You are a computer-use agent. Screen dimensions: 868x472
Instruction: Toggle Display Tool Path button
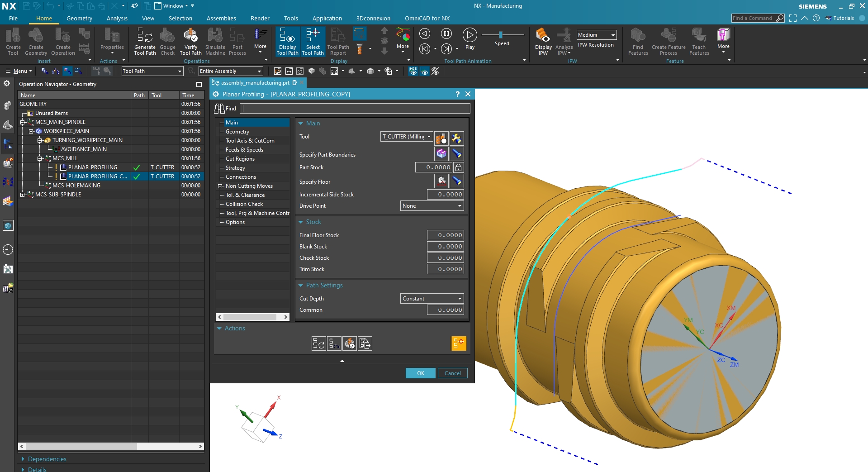(287, 42)
